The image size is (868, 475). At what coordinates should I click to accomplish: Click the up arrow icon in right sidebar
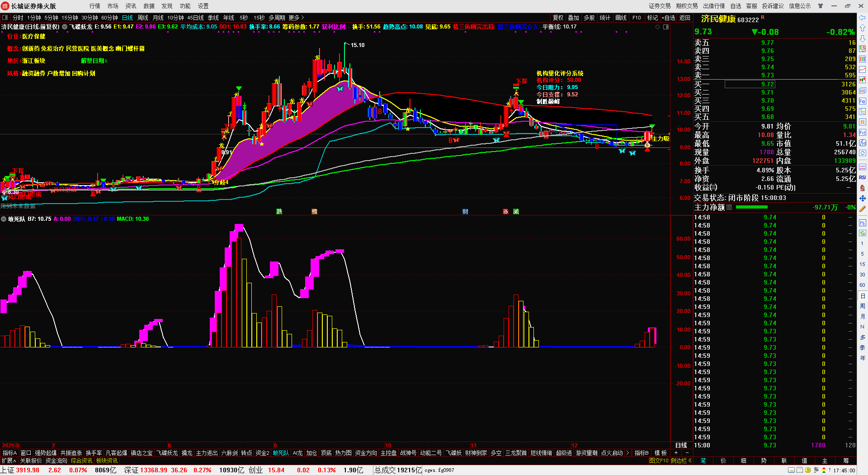[863, 28]
